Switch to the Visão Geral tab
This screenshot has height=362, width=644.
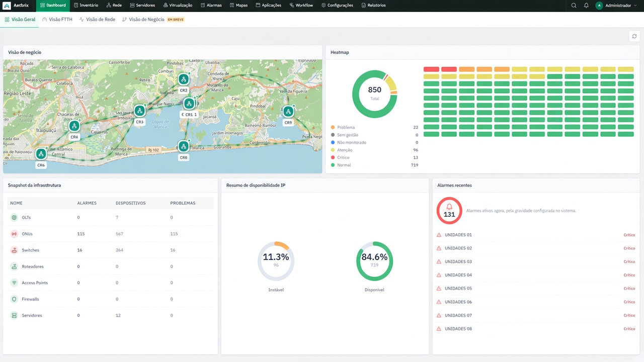coord(20,20)
